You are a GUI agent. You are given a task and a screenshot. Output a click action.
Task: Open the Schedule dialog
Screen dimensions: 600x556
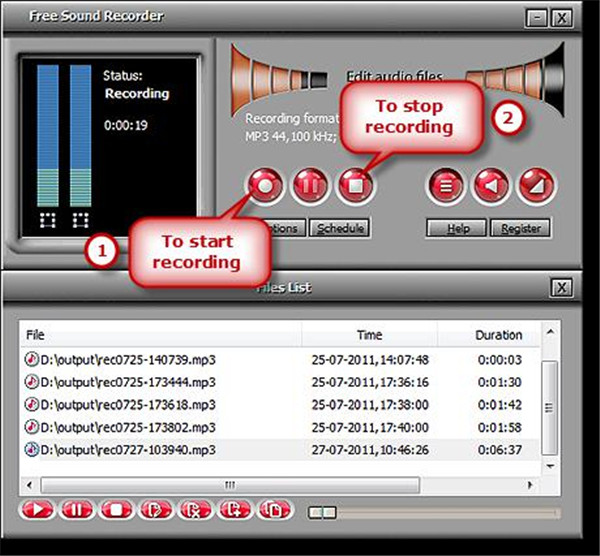coord(340,228)
